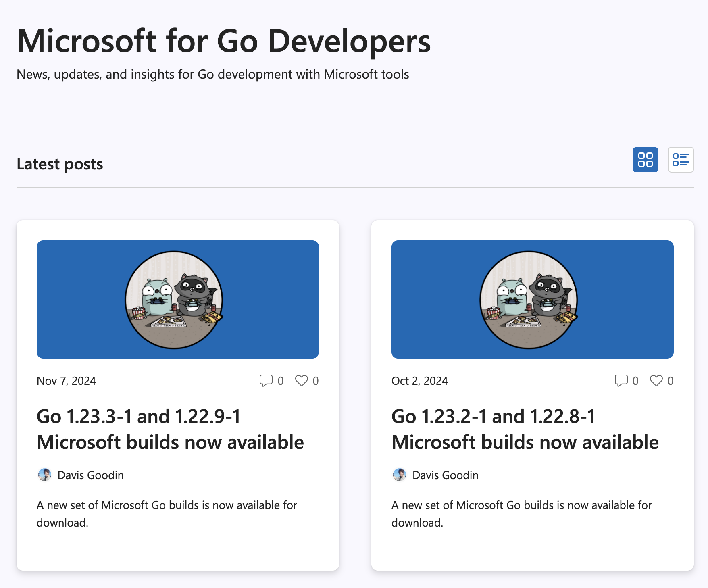Click comment icon on Oct 2 post
Image resolution: width=708 pixels, height=588 pixels.
[621, 381]
